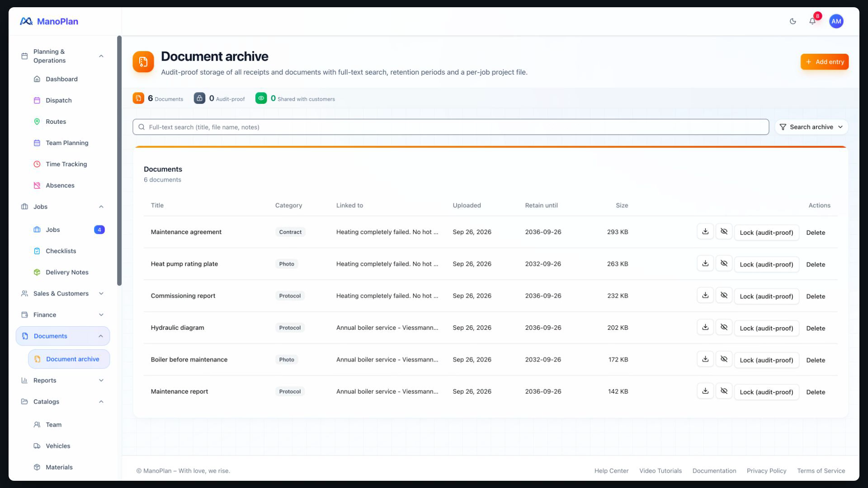This screenshot has width=868, height=488.
Task: Download the Maintenance agreement document
Action: click(705, 231)
